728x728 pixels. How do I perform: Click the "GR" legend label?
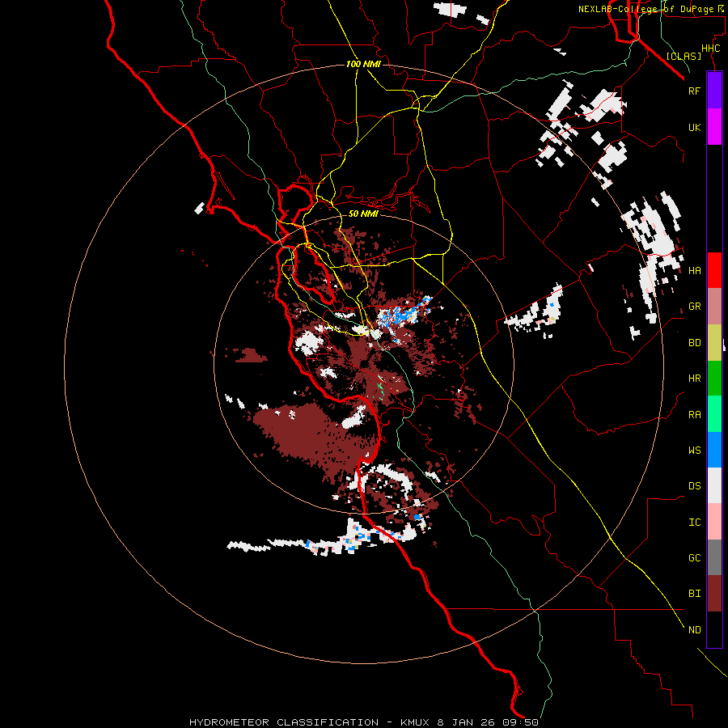pyautogui.click(x=694, y=307)
